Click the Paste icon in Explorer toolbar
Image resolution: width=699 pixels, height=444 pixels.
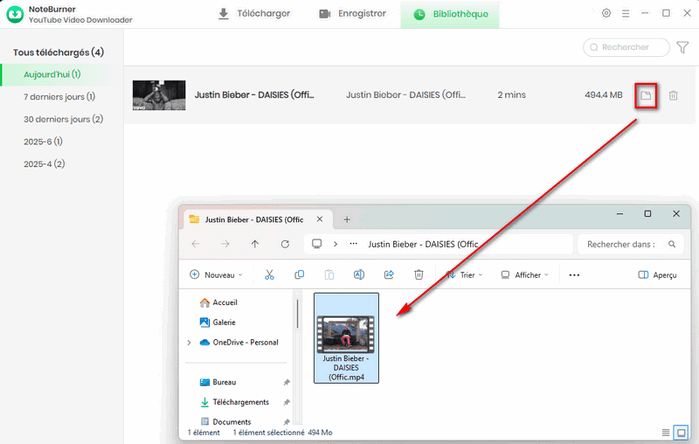tap(329, 275)
